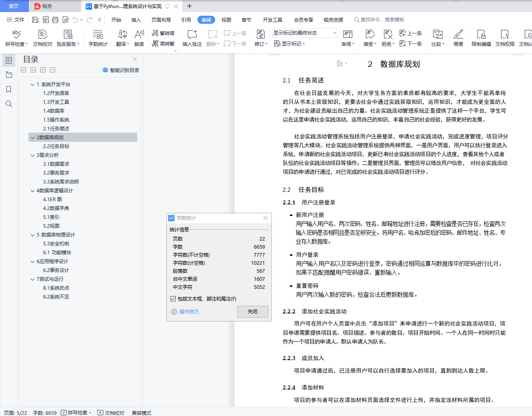
Task: Click the undo arrow icon
Action: (76, 20)
